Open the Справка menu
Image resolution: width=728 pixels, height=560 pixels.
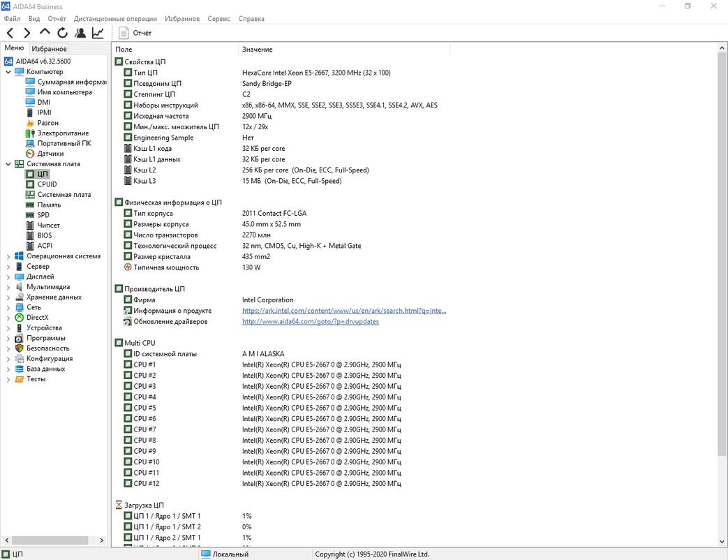pyautogui.click(x=251, y=19)
